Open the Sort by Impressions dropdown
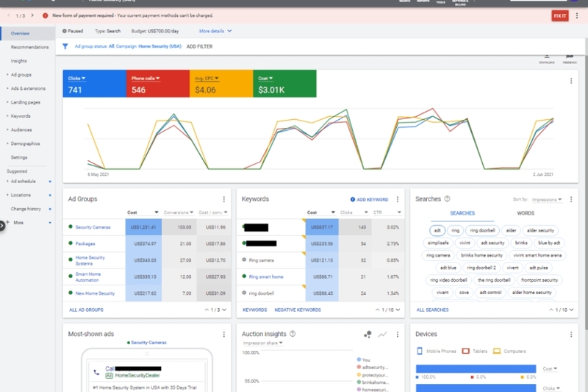Image resolution: width=588 pixels, height=392 pixels. (x=548, y=199)
